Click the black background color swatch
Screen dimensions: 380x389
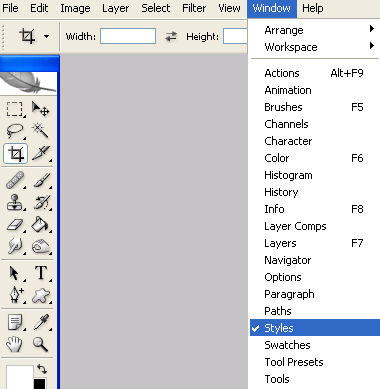[40, 384]
